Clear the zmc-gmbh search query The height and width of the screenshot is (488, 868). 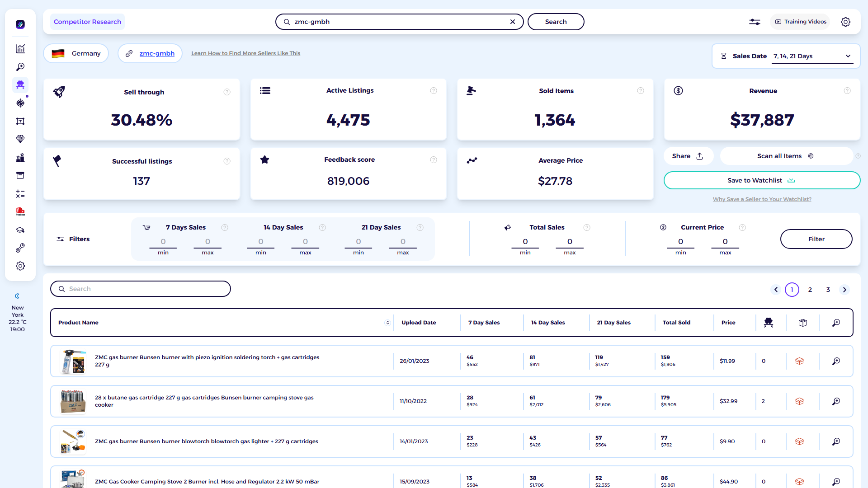(x=513, y=22)
